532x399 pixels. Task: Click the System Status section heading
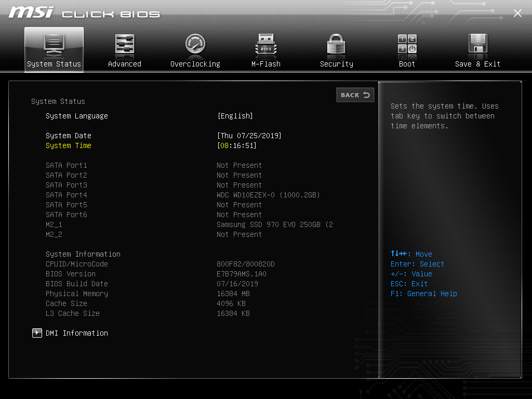58,101
